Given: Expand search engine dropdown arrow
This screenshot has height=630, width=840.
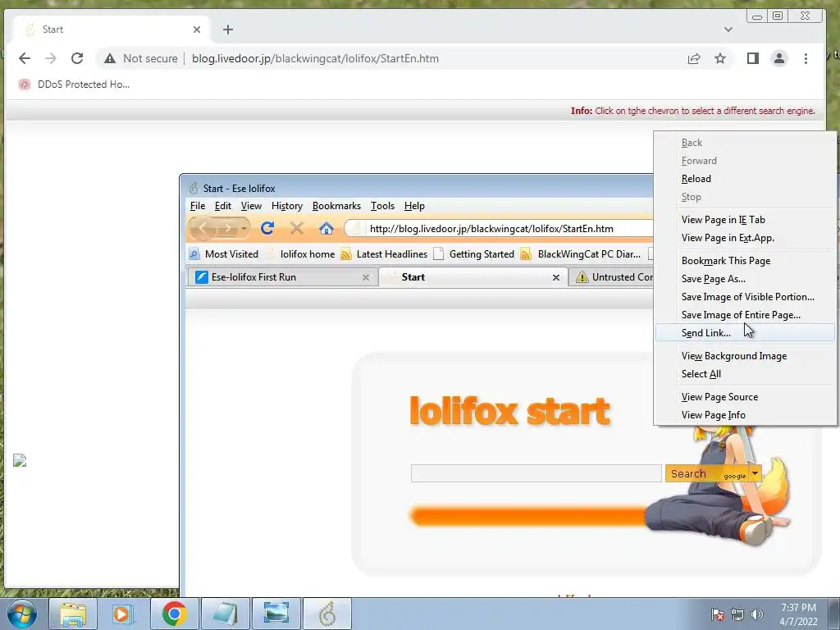Looking at the screenshot, I should (x=755, y=473).
